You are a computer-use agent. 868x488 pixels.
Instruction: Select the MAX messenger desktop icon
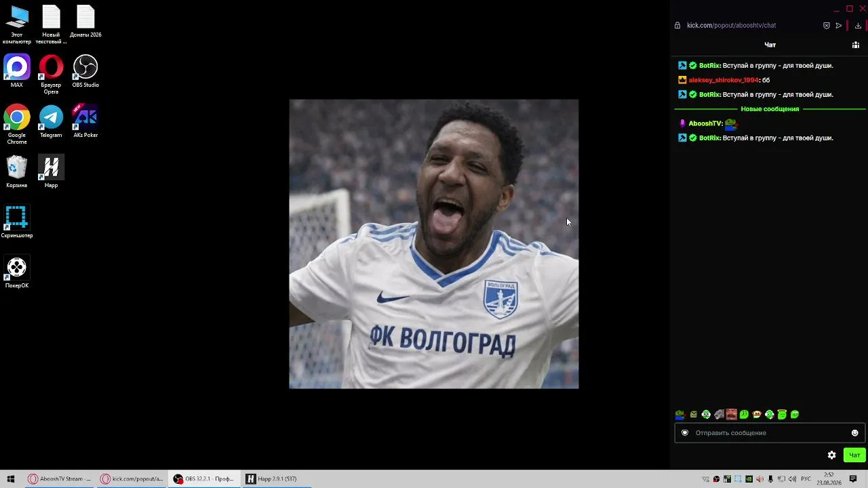click(17, 71)
